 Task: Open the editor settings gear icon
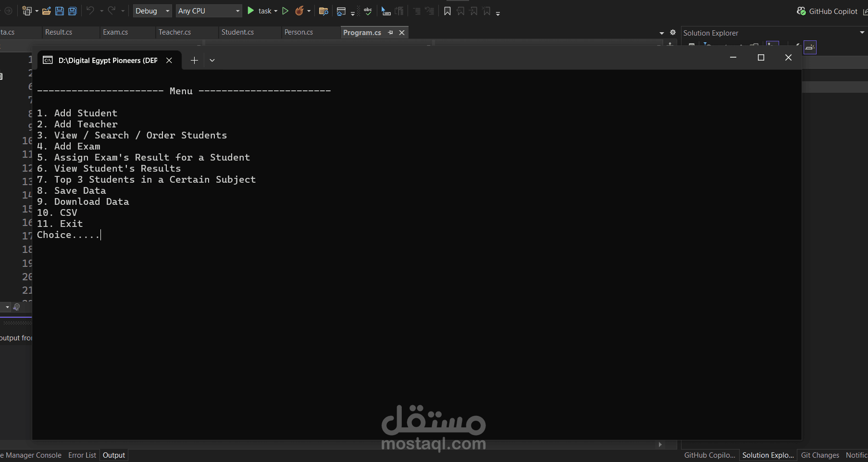tap(673, 32)
